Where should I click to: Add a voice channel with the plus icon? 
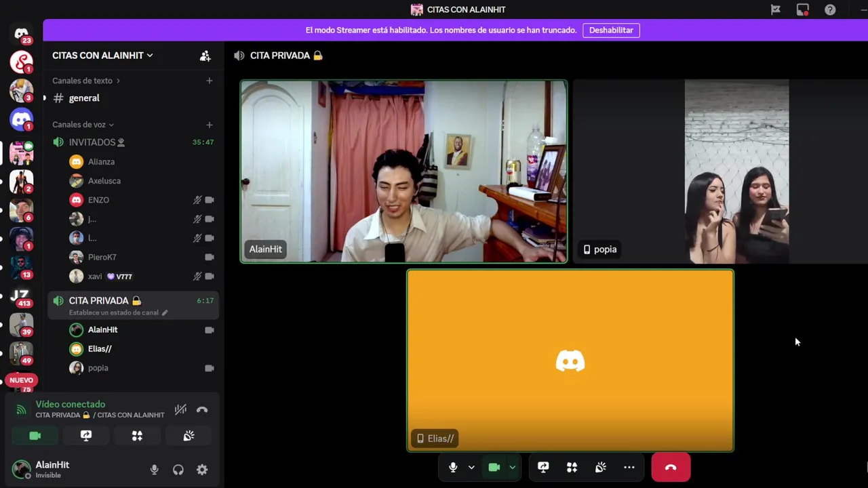[x=209, y=125]
